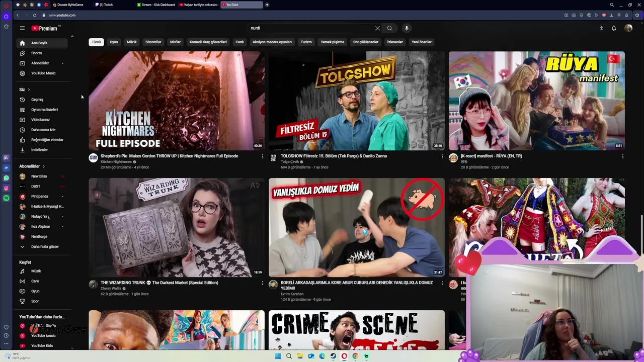Open the account avatar menu
Screen dimensions: 644x362
[x=628, y=28]
